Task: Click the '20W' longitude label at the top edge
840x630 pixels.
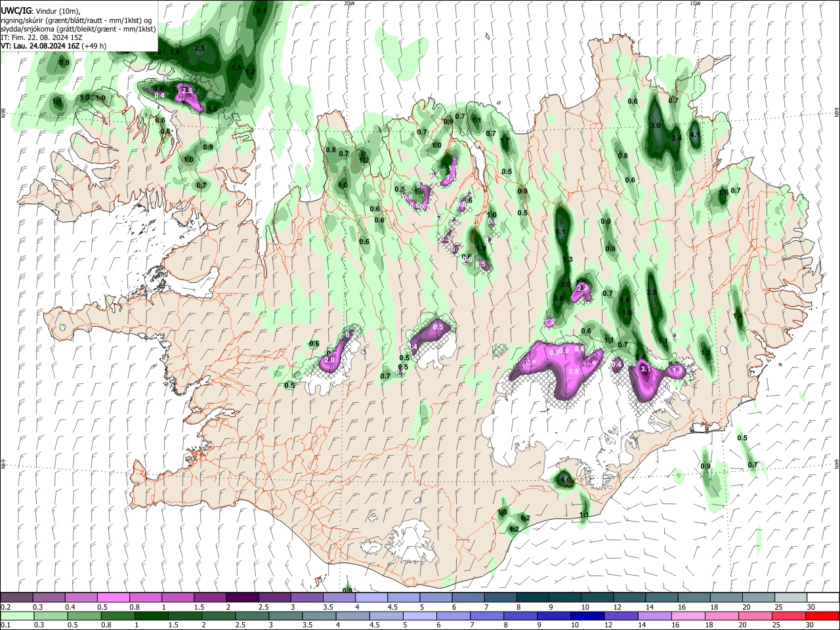Action: [349, 3]
